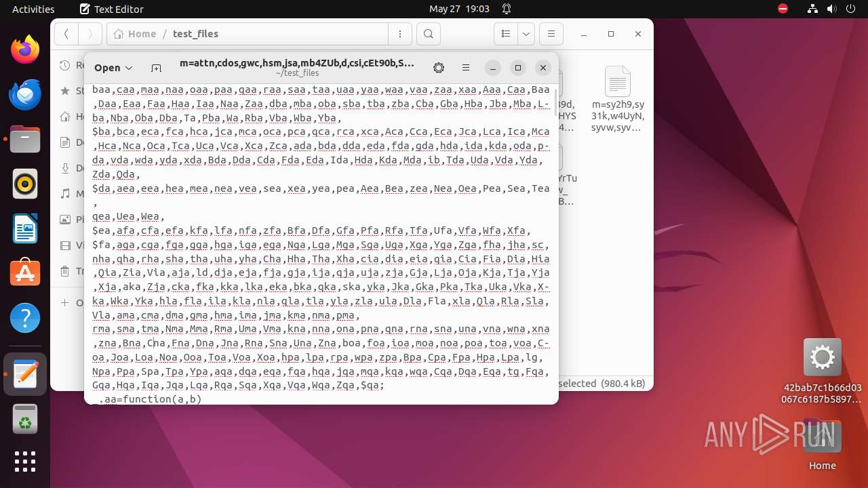Minimize the Files window
Viewport: 868px width, 488px height.
click(x=584, y=34)
